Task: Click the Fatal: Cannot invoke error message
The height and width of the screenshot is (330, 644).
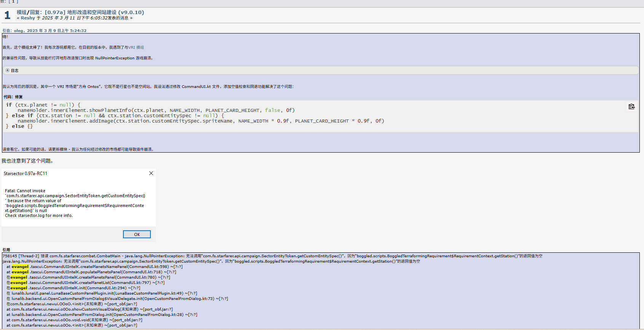Action: [x=25, y=191]
